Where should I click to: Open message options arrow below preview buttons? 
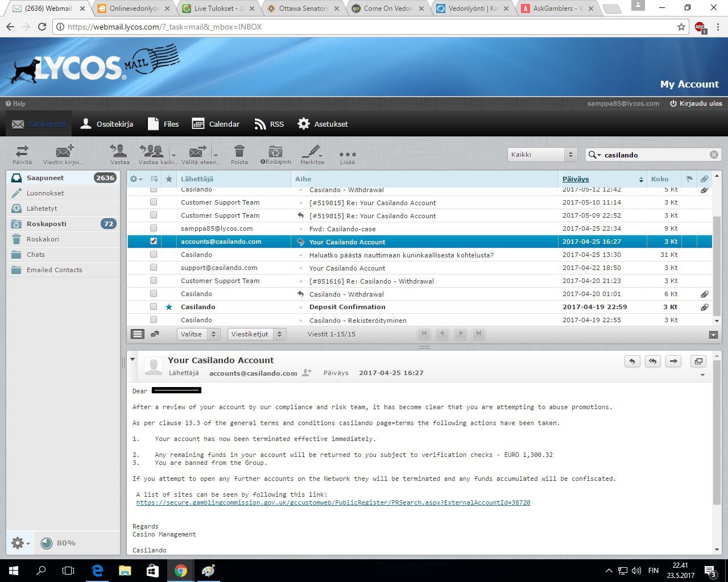[x=702, y=375]
